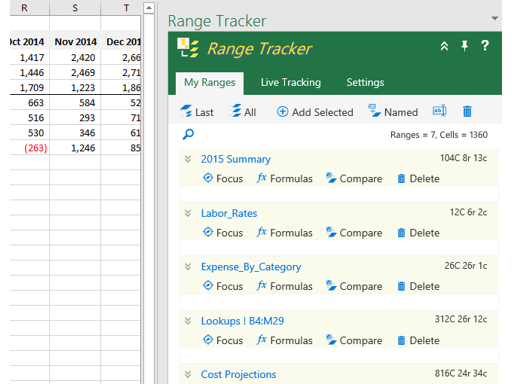
Task: Switch to the My Ranges tab
Action: [210, 83]
